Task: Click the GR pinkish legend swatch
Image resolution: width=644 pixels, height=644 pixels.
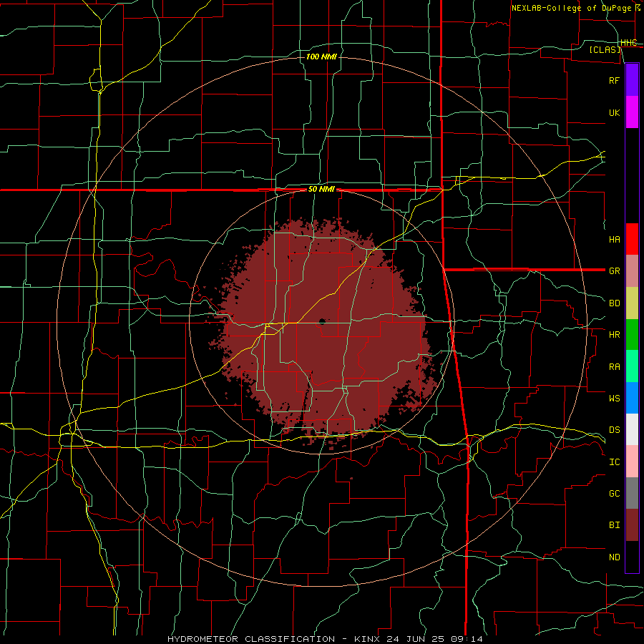Action: tap(632, 270)
